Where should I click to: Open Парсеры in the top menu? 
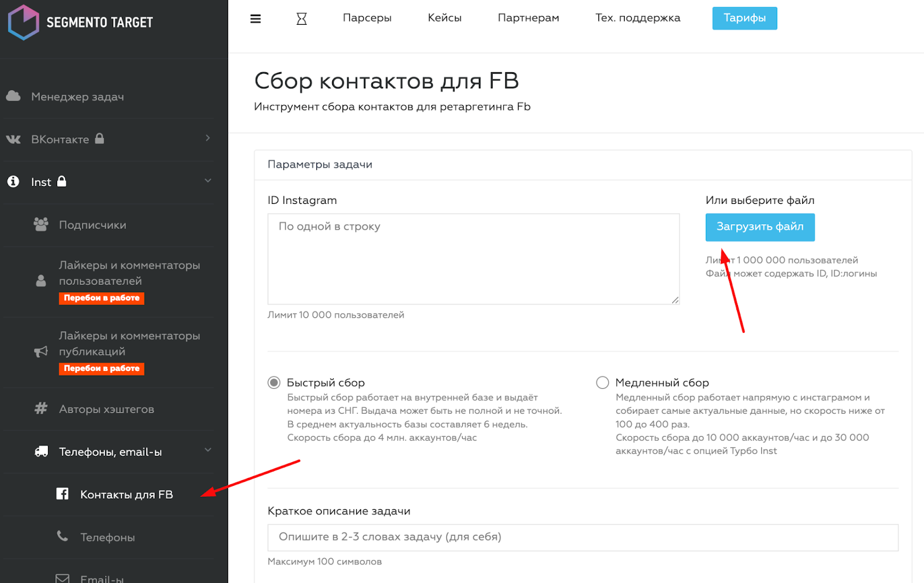coord(367,18)
